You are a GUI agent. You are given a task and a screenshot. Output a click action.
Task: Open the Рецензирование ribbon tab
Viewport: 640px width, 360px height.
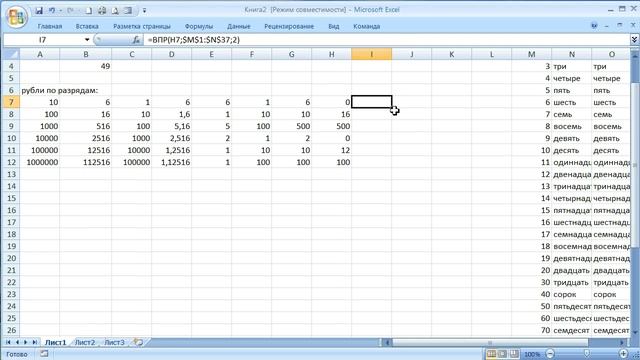(289, 26)
